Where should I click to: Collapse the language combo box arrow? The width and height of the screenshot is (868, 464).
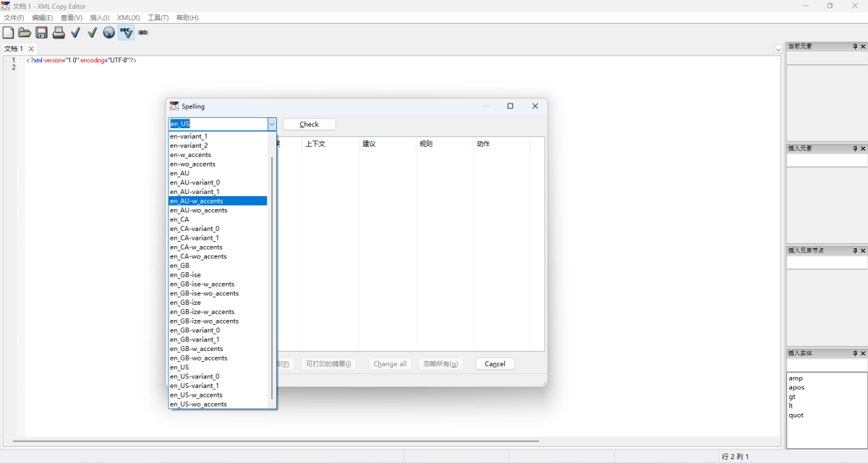(272, 125)
